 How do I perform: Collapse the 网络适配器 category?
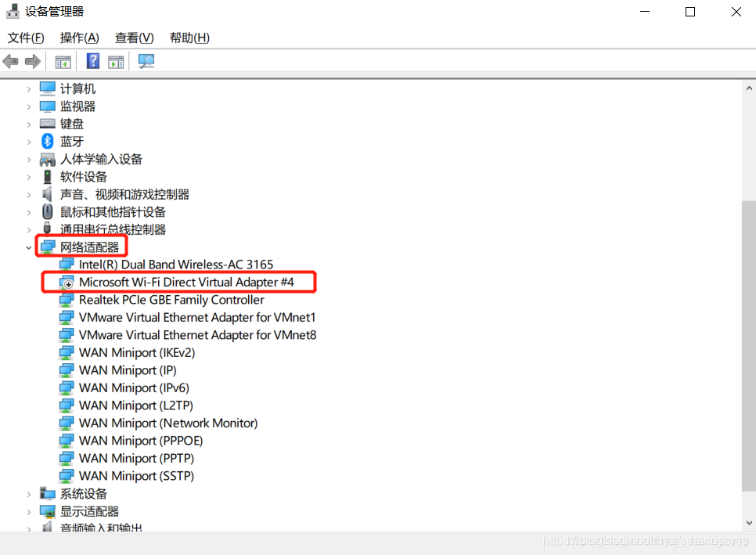29,248
